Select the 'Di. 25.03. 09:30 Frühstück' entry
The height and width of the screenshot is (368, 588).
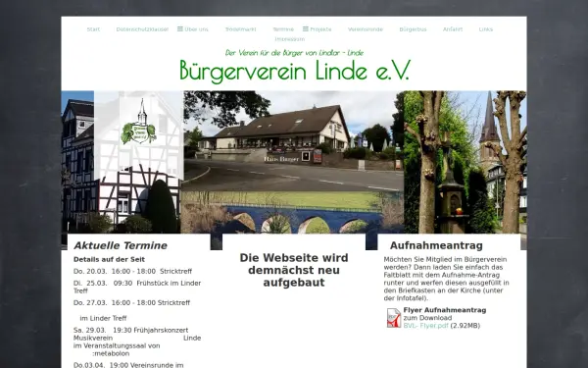pos(137,287)
